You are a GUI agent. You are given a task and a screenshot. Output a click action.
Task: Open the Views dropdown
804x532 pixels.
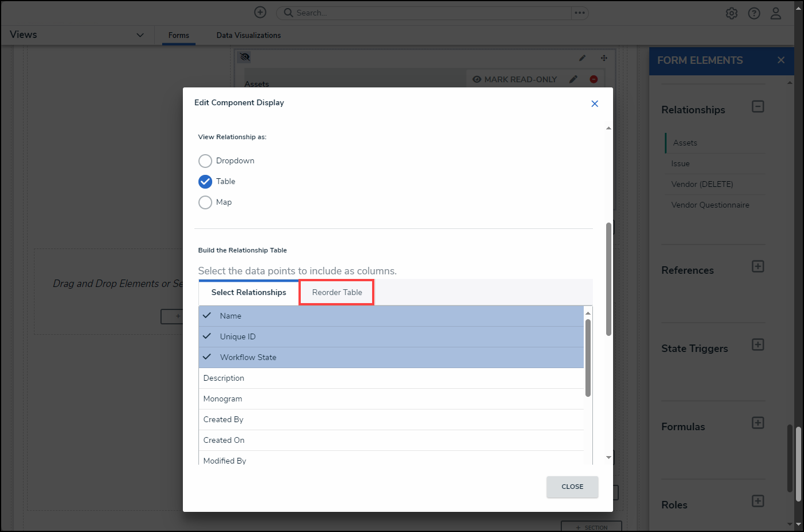click(x=140, y=35)
